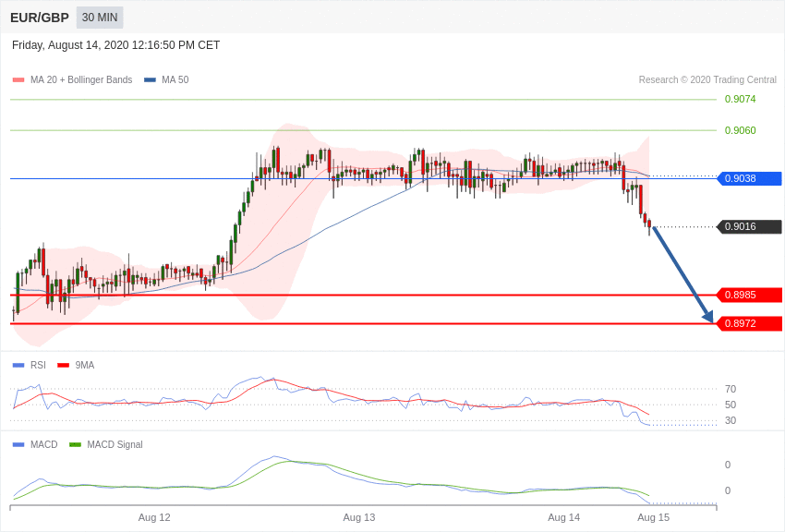Image resolution: width=785 pixels, height=532 pixels.
Task: Click the RSI 30 axis value
Action: (731, 421)
